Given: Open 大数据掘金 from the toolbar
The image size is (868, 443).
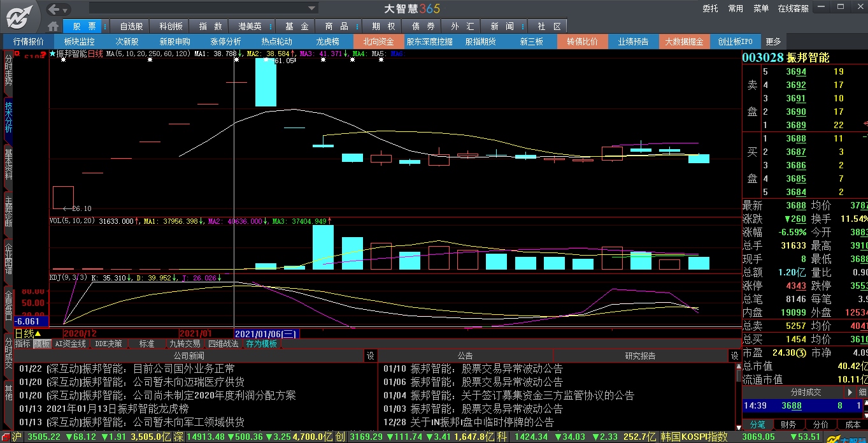Looking at the screenshot, I should click(684, 41).
